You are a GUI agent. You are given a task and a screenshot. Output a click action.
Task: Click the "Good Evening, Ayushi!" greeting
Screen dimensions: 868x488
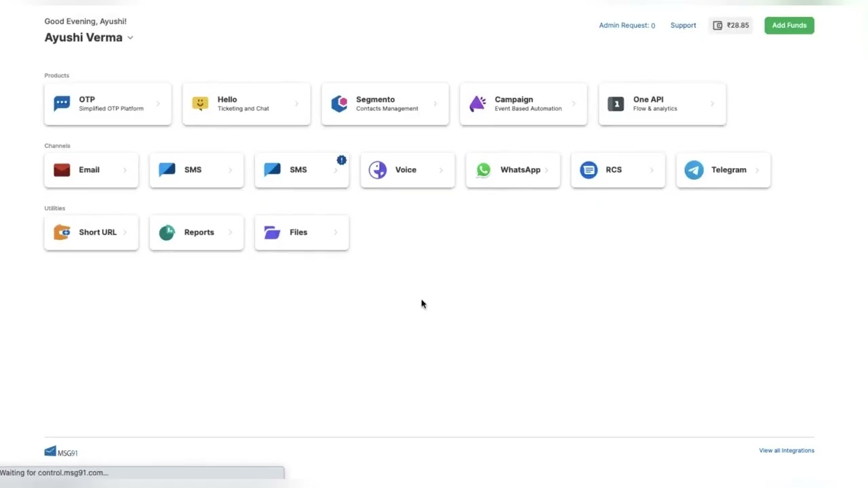tap(85, 22)
